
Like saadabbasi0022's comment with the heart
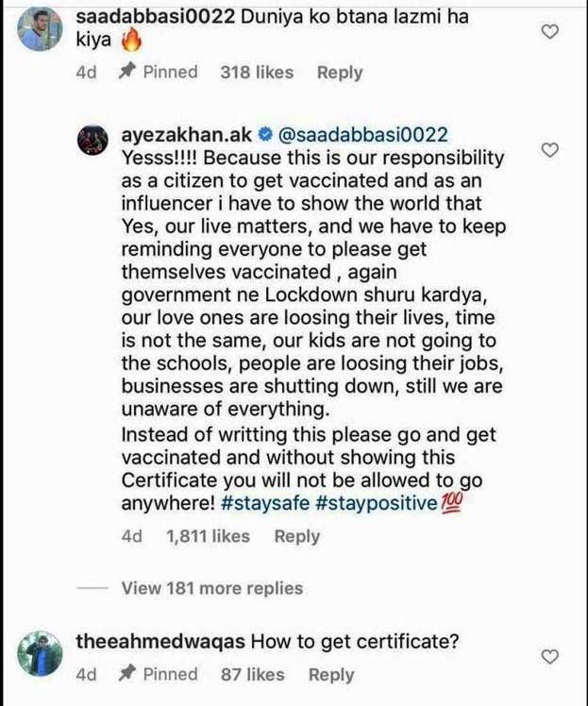click(x=549, y=32)
